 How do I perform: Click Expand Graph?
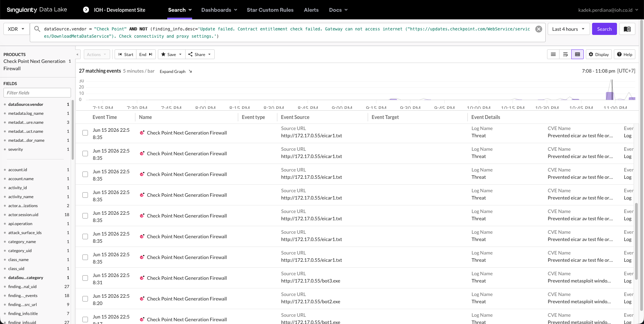[176, 71]
